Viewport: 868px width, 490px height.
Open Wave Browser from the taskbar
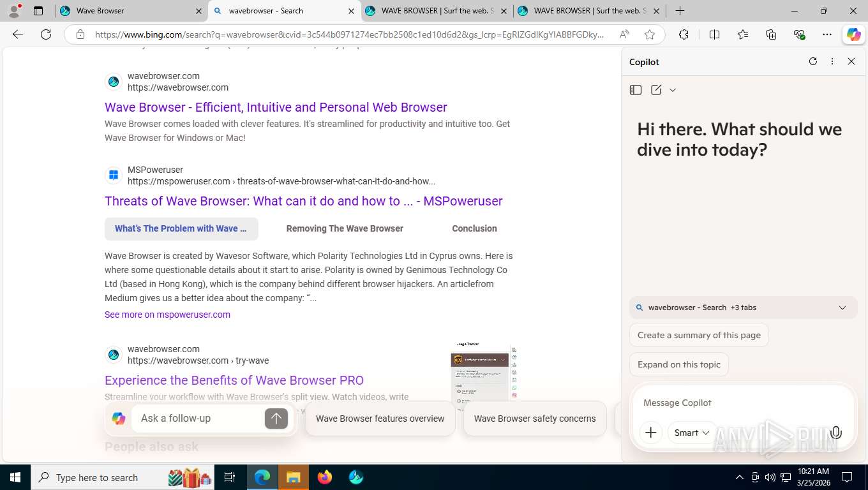356,477
